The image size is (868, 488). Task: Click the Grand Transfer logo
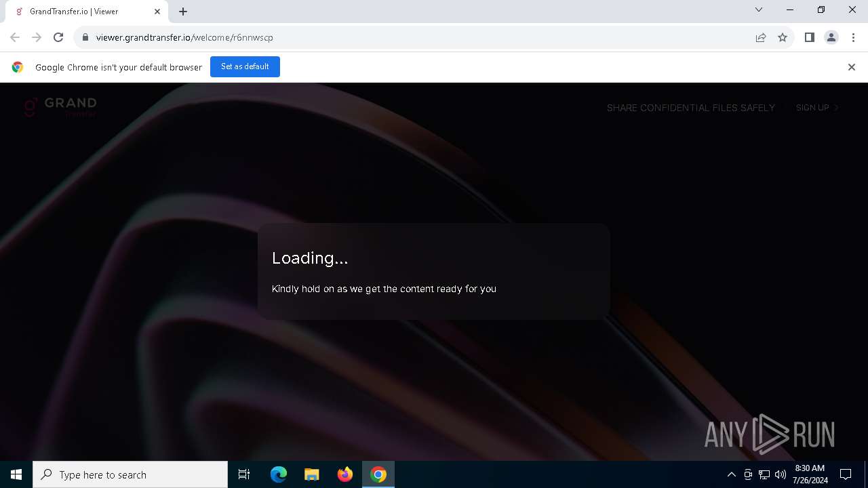(60, 107)
